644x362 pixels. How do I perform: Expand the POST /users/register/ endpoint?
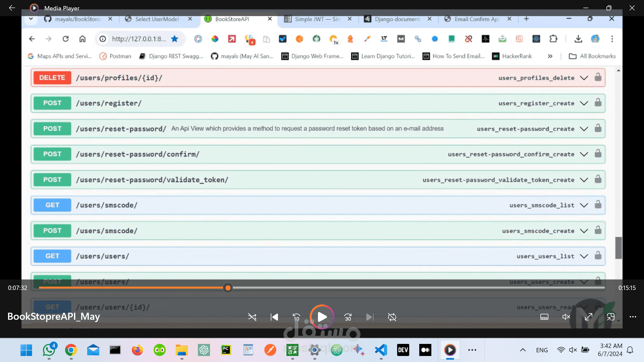(109, 103)
